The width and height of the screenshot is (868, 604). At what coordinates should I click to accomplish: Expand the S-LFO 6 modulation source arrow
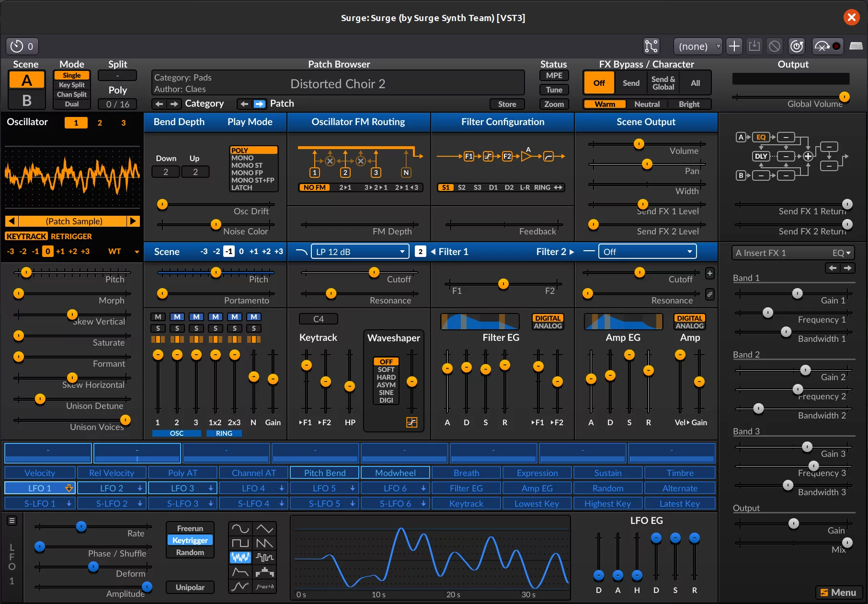pos(423,503)
